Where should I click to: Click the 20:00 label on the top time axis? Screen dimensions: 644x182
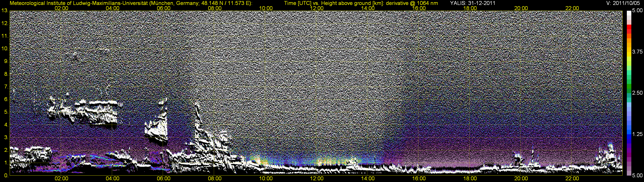521,8
